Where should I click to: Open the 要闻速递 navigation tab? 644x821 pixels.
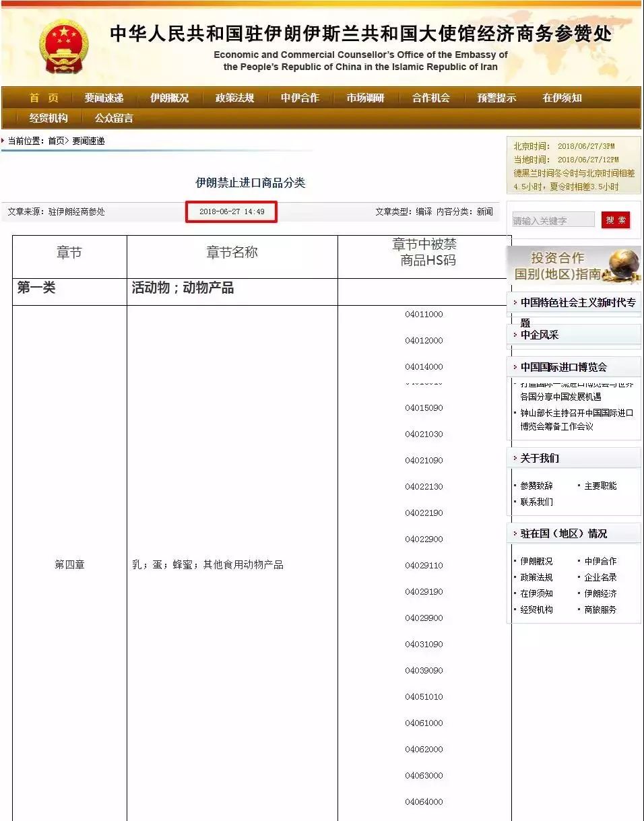point(104,98)
